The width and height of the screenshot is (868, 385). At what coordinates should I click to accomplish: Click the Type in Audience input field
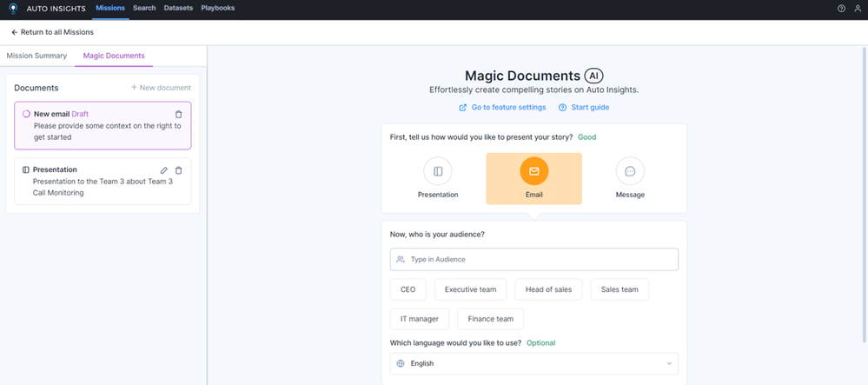pos(533,259)
